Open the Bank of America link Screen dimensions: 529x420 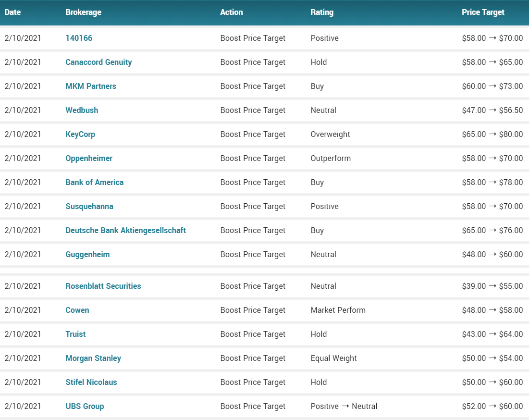click(95, 182)
